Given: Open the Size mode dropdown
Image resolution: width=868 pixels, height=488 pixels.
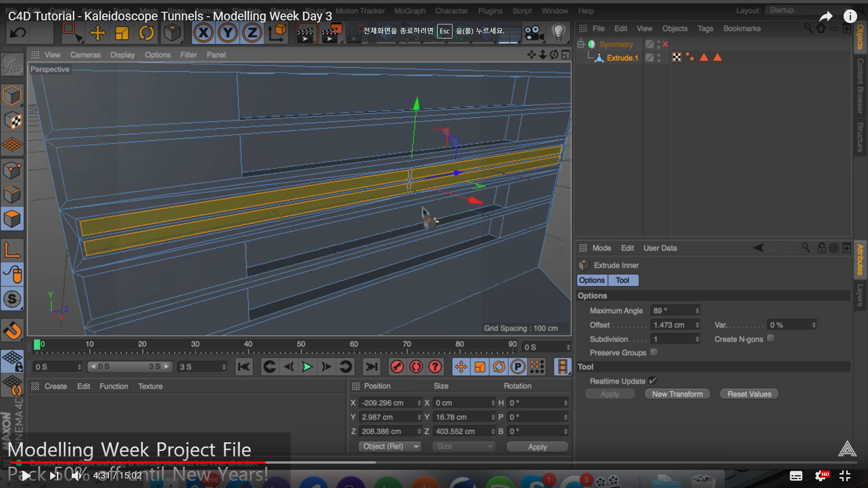Looking at the screenshot, I should click(x=464, y=446).
